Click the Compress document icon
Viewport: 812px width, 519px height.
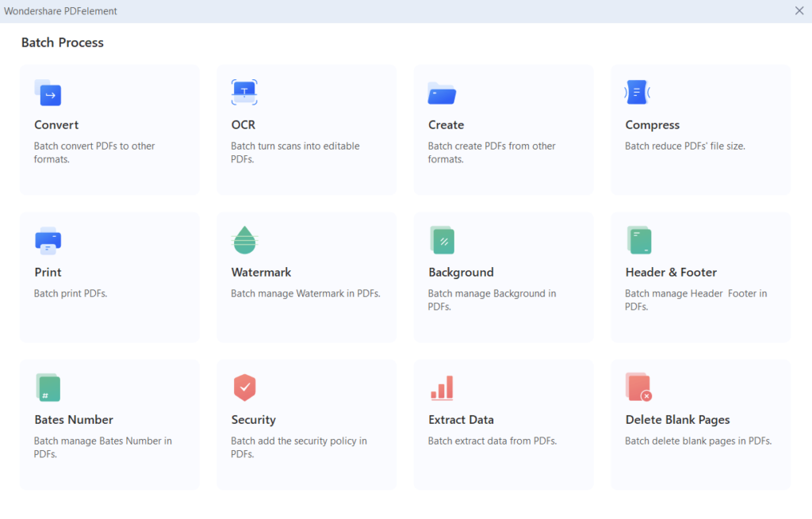pos(638,92)
